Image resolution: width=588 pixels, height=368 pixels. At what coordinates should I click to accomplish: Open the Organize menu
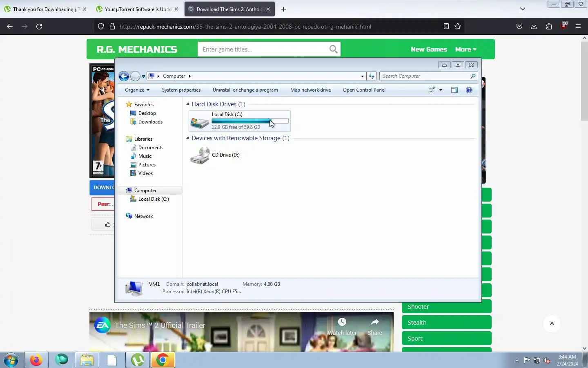[x=137, y=90]
